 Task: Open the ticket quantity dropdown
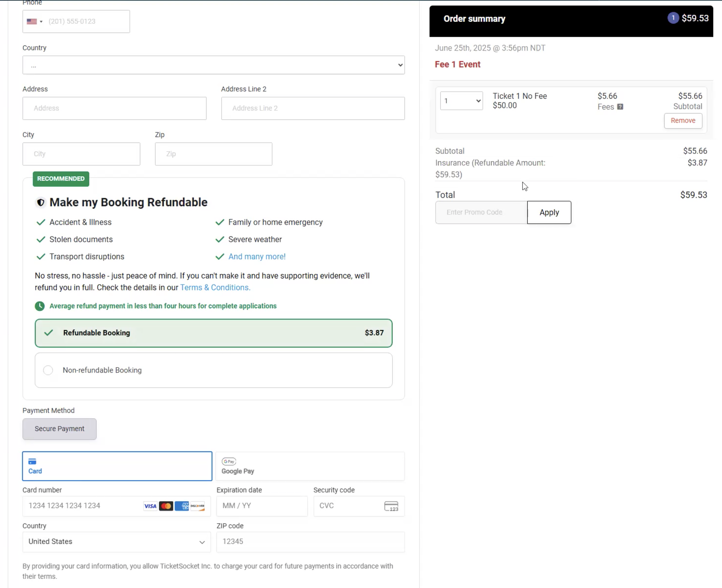tap(461, 101)
